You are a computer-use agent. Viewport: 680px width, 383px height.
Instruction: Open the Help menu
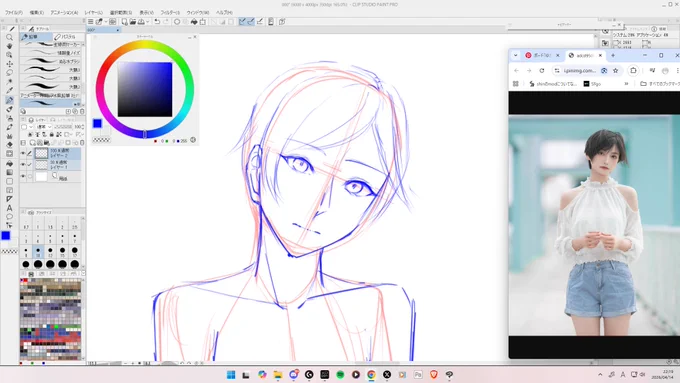(224, 13)
